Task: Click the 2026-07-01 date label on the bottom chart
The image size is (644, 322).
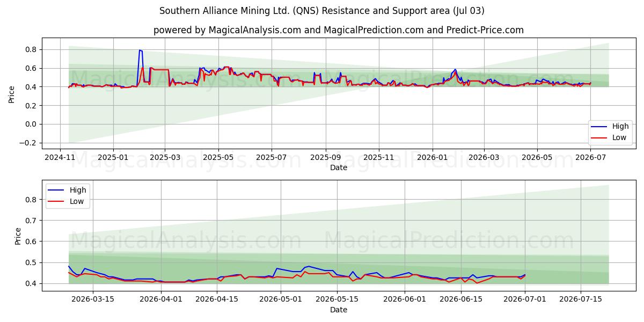Action: tap(524, 300)
